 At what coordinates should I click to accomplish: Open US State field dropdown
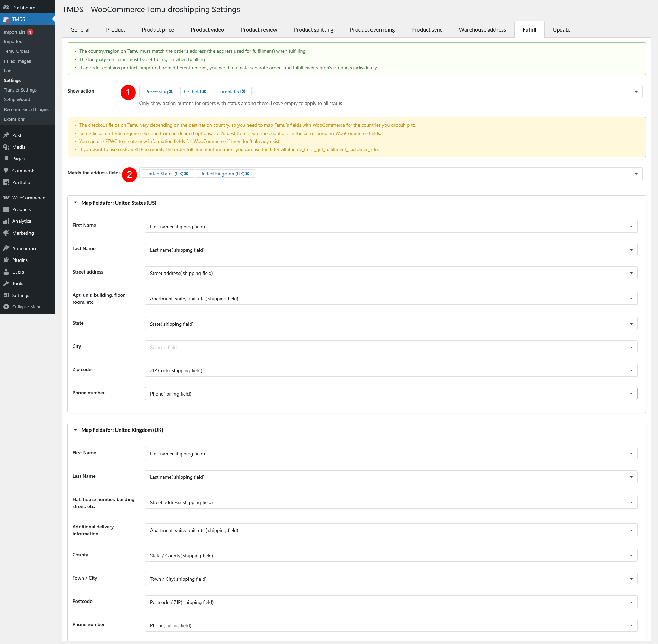tap(391, 324)
